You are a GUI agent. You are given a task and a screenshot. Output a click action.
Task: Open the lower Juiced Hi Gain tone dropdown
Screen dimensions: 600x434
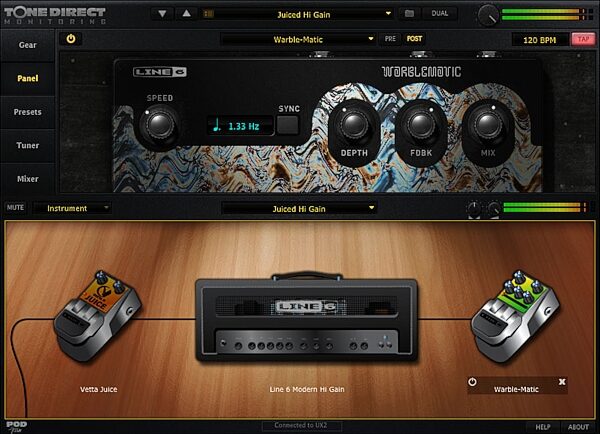pos(299,209)
